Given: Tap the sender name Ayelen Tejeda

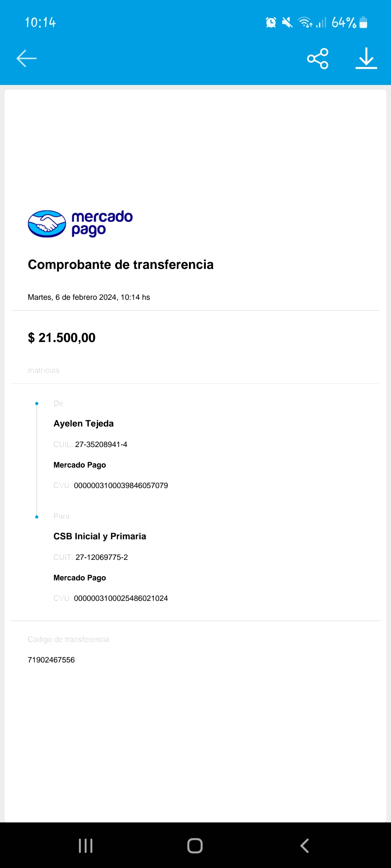Looking at the screenshot, I should 84,424.
